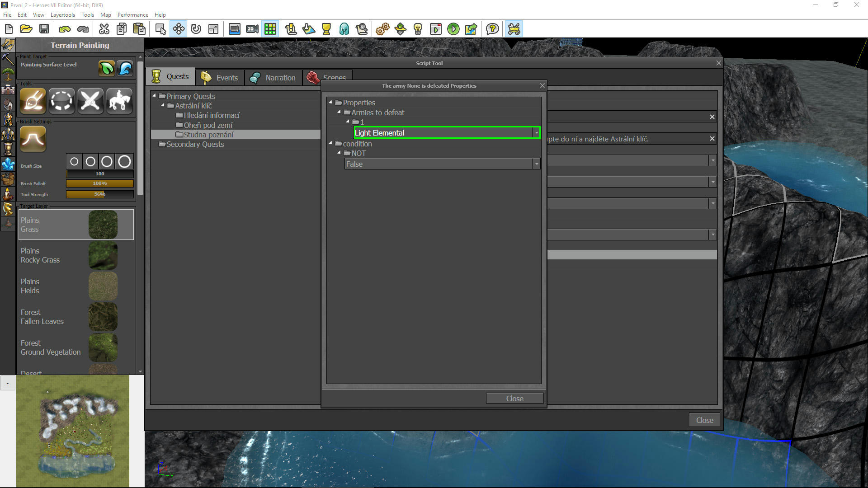Collapse the Astrální klíč tree node
The width and height of the screenshot is (868, 488).
point(163,105)
